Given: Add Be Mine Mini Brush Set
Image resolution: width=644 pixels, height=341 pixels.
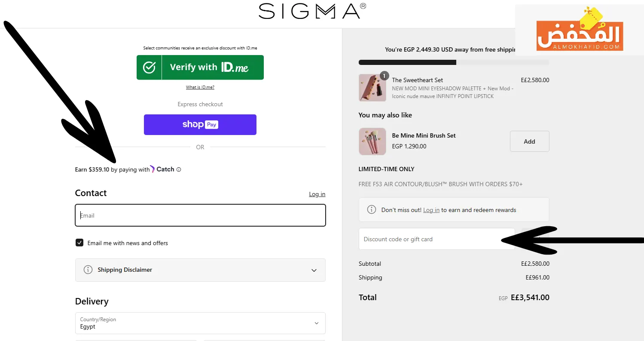Looking at the screenshot, I should (529, 141).
